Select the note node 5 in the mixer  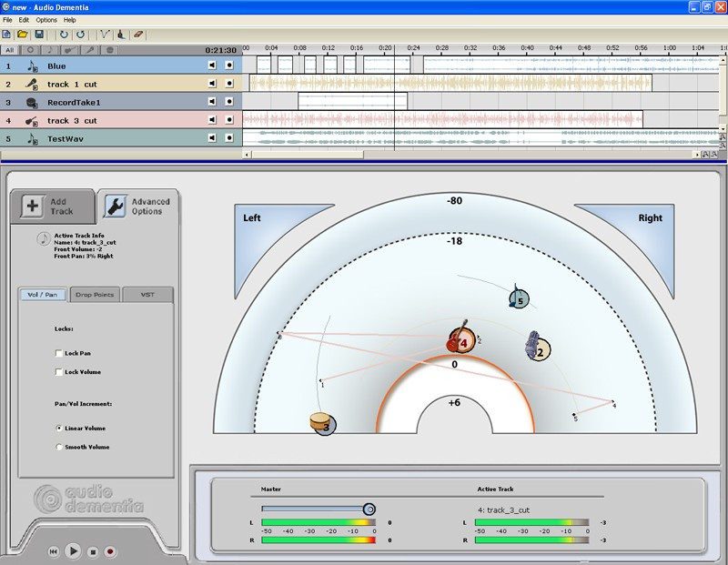[519, 298]
